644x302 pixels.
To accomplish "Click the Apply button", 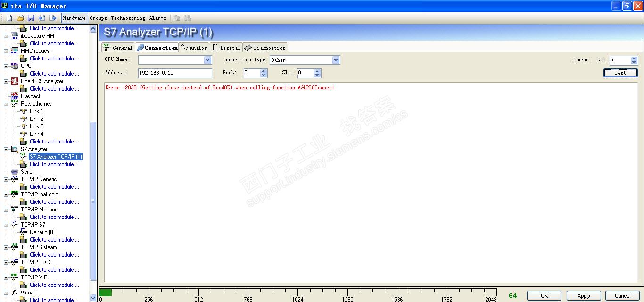I will tap(584, 296).
